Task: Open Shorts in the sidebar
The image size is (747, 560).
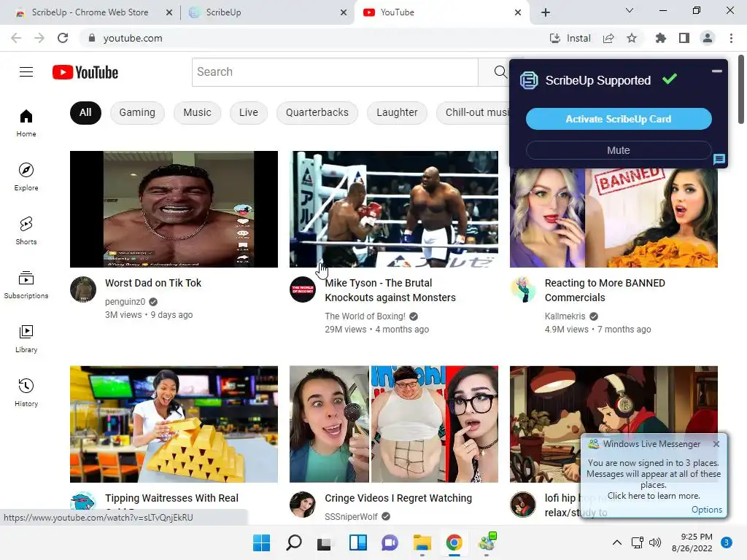Action: pos(26,230)
